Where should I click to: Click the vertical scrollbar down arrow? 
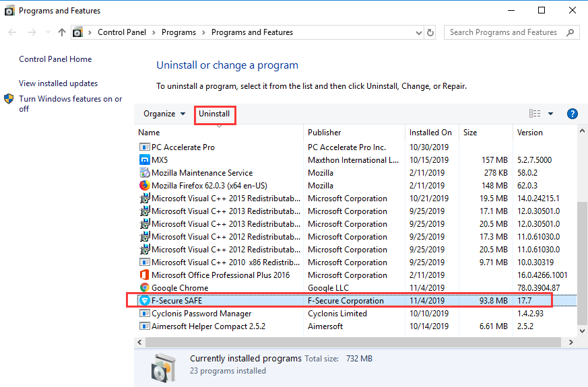[x=582, y=331]
